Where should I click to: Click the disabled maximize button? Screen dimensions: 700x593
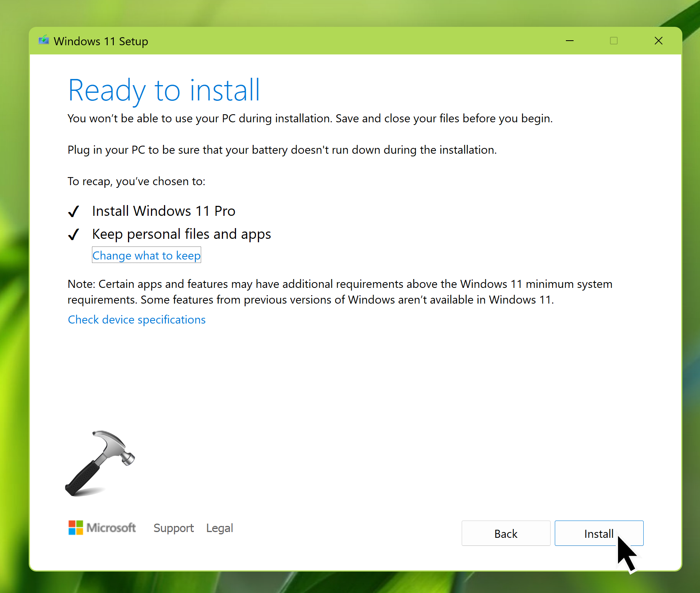[x=614, y=41]
